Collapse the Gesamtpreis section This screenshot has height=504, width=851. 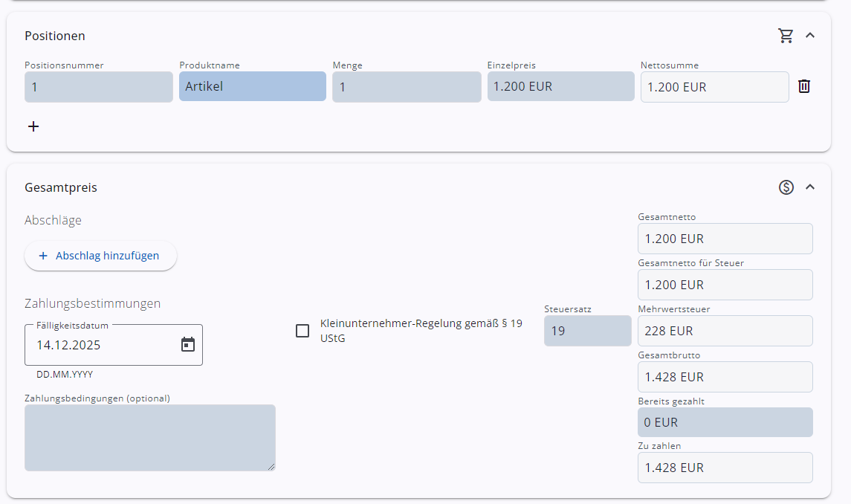(x=810, y=187)
